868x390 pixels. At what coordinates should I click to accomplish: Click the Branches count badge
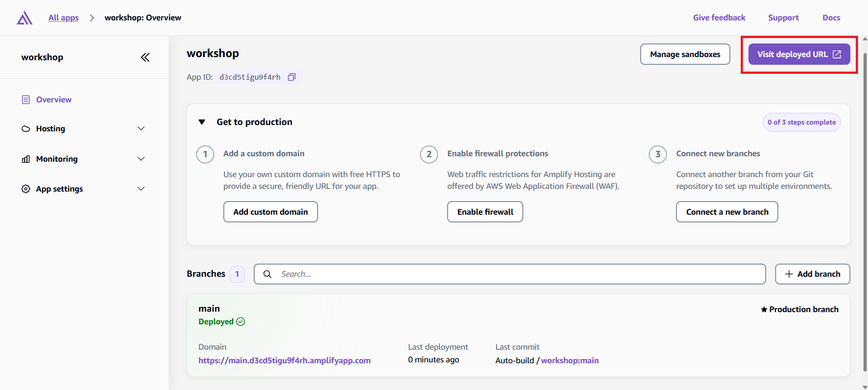(237, 274)
